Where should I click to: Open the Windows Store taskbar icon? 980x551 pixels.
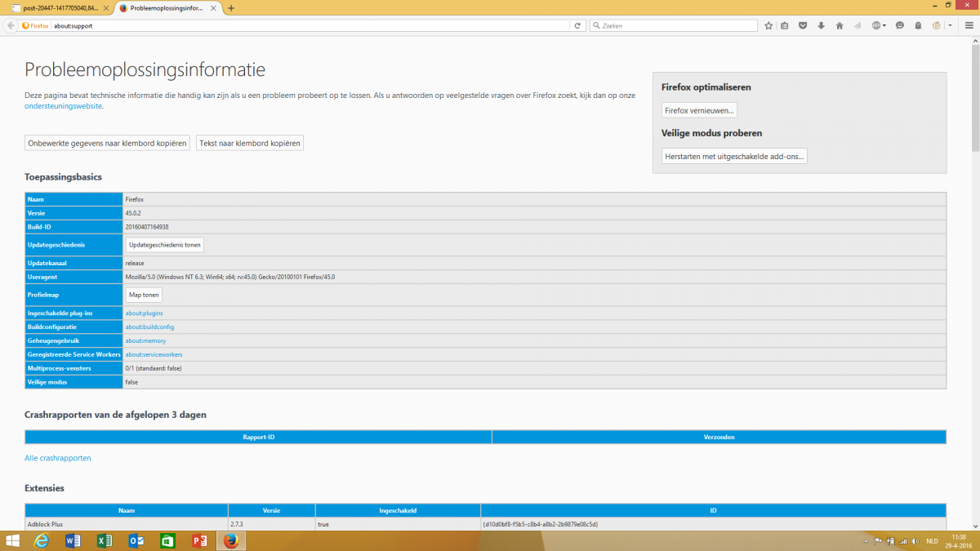[x=168, y=540]
